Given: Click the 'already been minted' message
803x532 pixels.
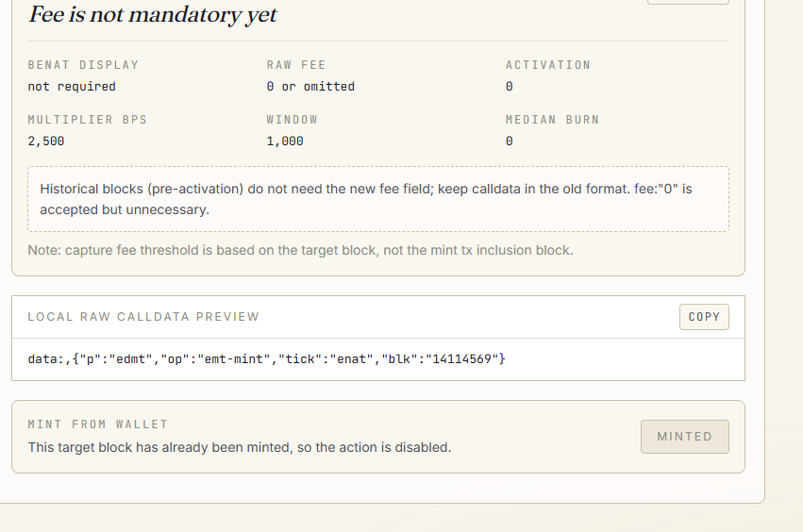Looking at the screenshot, I should pos(240,447).
